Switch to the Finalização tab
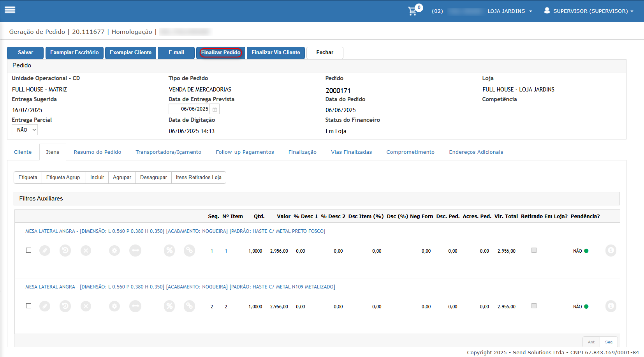644x357 pixels. [x=302, y=152]
